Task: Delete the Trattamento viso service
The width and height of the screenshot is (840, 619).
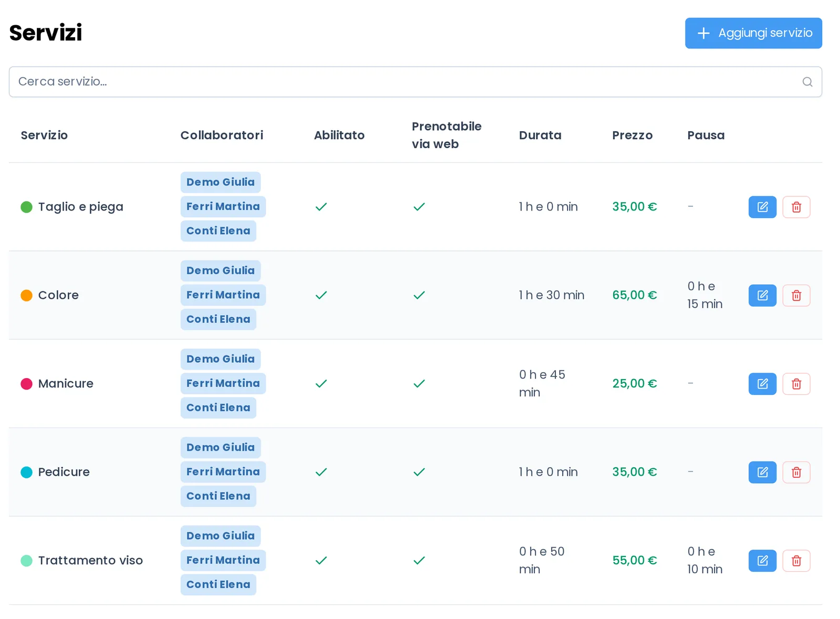Action: click(796, 561)
